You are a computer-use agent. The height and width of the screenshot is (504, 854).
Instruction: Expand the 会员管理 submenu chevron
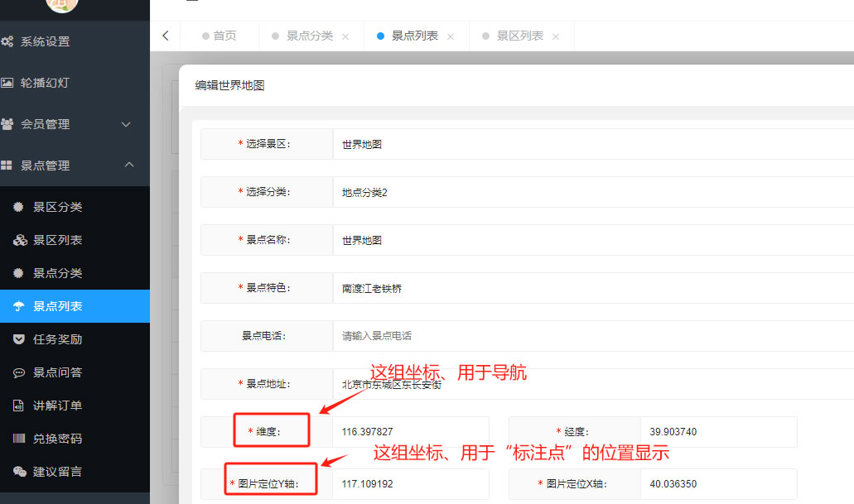coord(127,124)
